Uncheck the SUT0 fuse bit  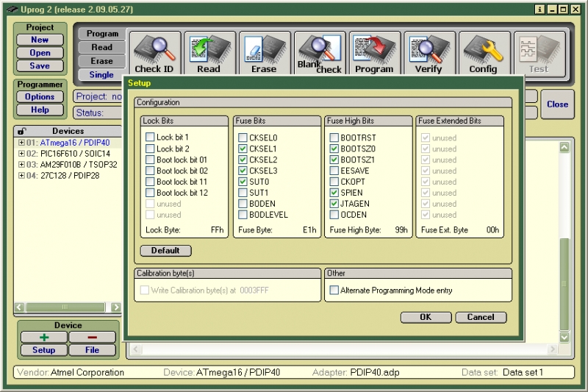click(243, 182)
